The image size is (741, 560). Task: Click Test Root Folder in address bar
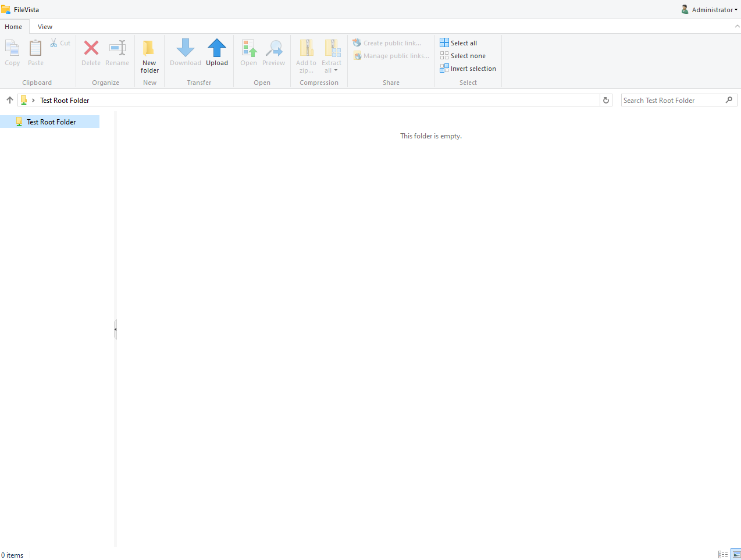[x=65, y=101]
